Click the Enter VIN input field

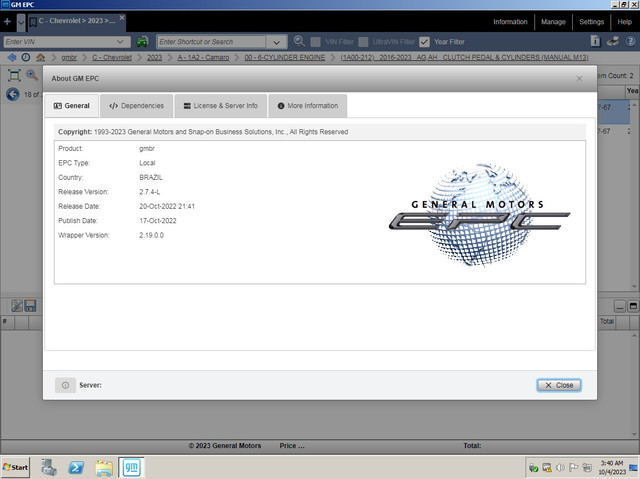coord(58,42)
